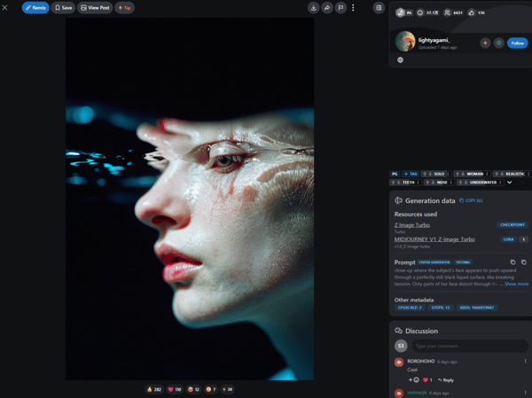532x398 pixels.
Task: Click the share arrow icon
Action: (x=327, y=8)
